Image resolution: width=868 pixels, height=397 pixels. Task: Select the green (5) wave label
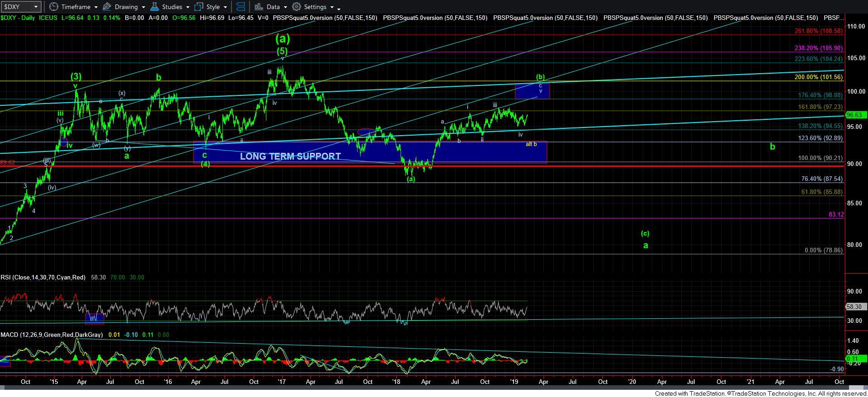pyautogui.click(x=283, y=52)
